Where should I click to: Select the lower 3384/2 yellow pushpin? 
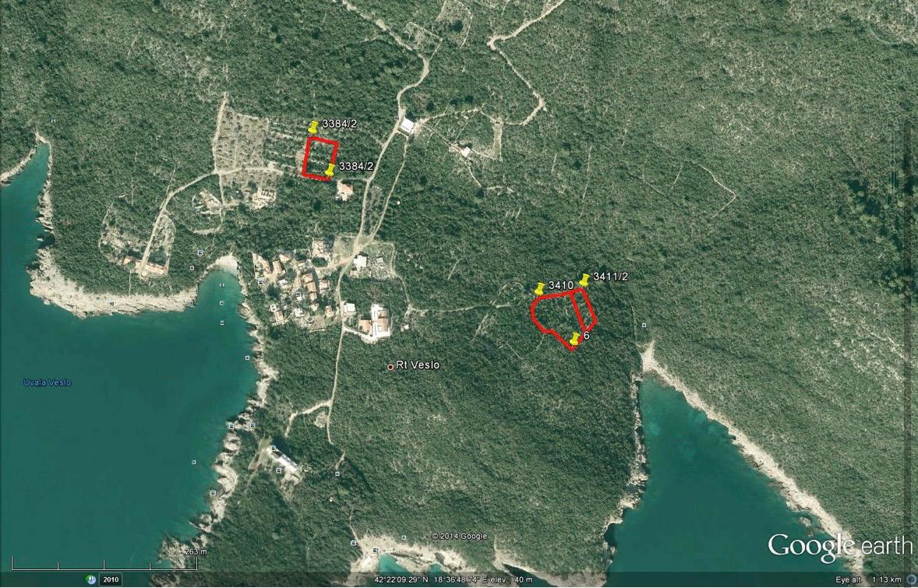(330, 169)
